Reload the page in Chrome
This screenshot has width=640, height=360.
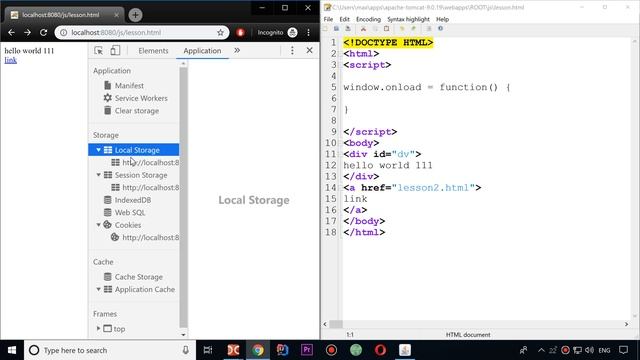coord(43,32)
